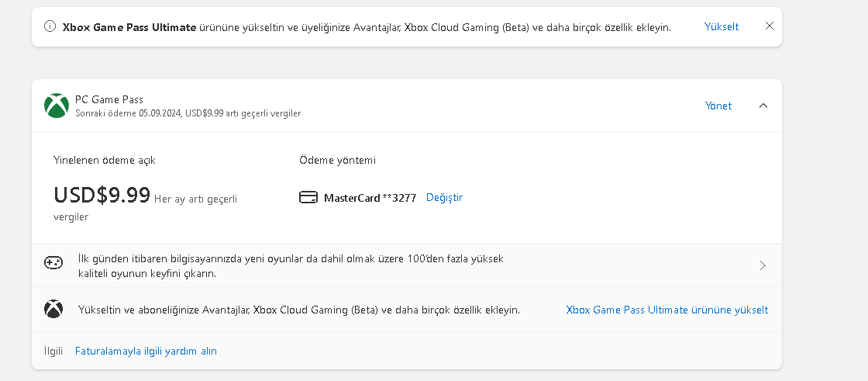Dismiss the Xbox Game Pass Ultimate banner
Viewport: 868px width, 381px height.
(769, 26)
